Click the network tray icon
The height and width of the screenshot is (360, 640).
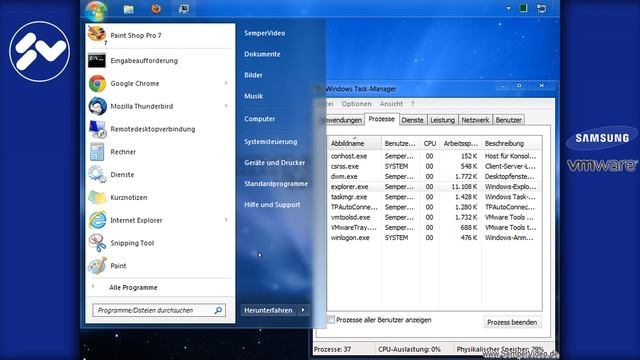click(542, 9)
